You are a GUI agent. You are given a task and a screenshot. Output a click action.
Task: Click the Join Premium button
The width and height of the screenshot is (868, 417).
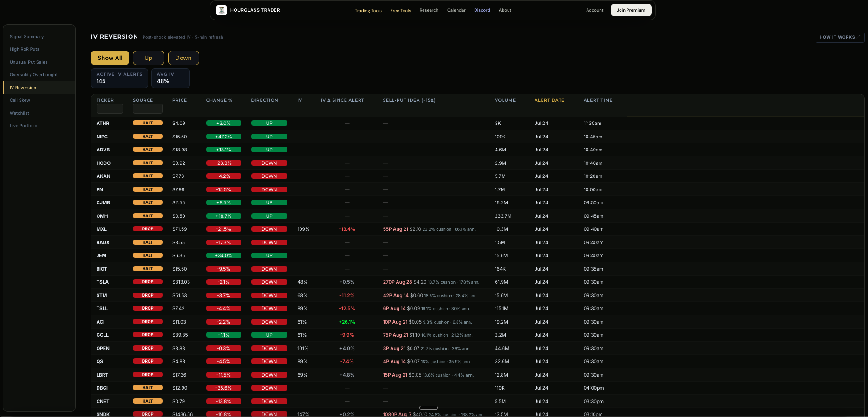[631, 10]
